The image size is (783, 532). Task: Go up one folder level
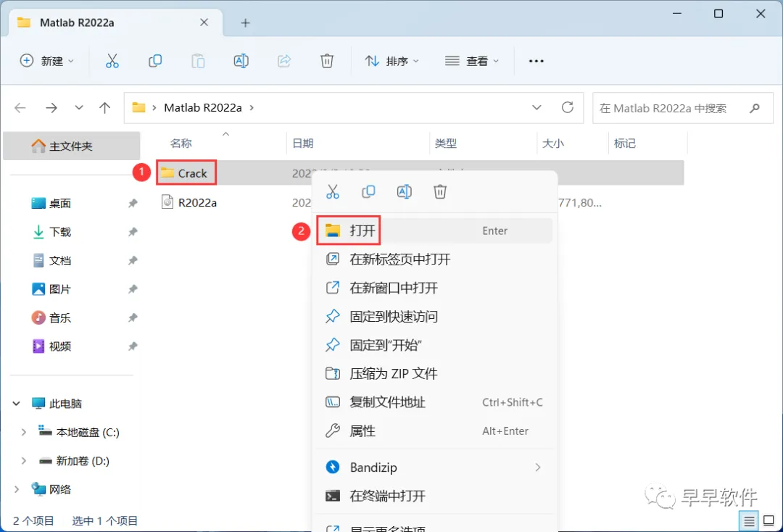pyautogui.click(x=105, y=108)
